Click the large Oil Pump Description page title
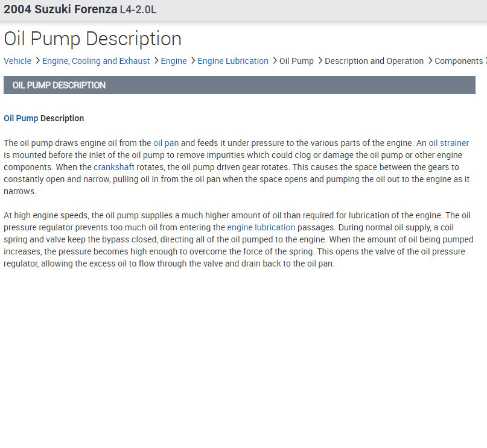 (x=92, y=39)
